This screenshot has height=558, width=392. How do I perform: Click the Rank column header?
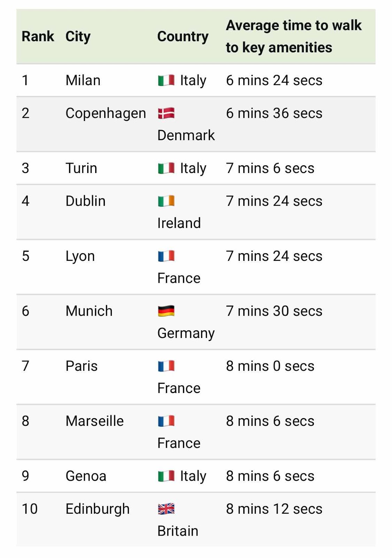click(x=38, y=36)
